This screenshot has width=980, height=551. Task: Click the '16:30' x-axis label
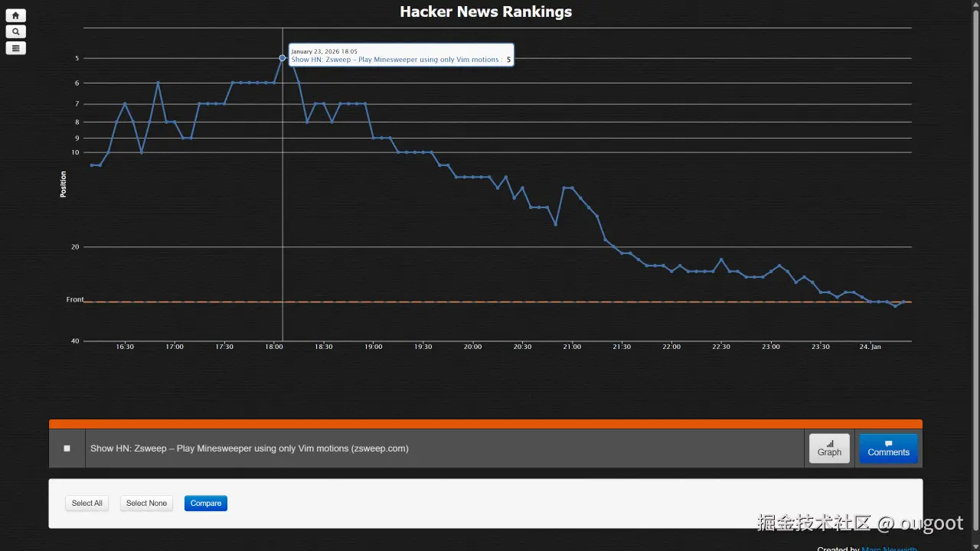pyautogui.click(x=125, y=347)
